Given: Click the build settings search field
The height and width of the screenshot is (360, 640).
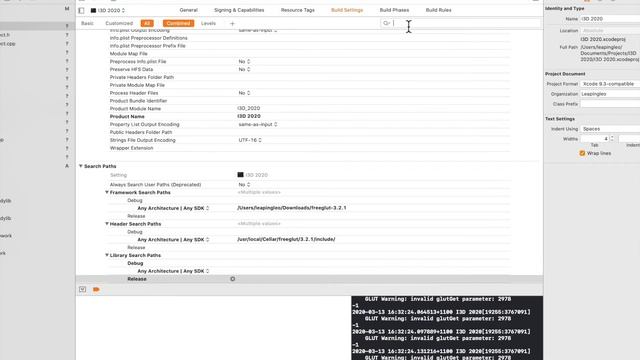Looking at the screenshot, I should [460, 23].
